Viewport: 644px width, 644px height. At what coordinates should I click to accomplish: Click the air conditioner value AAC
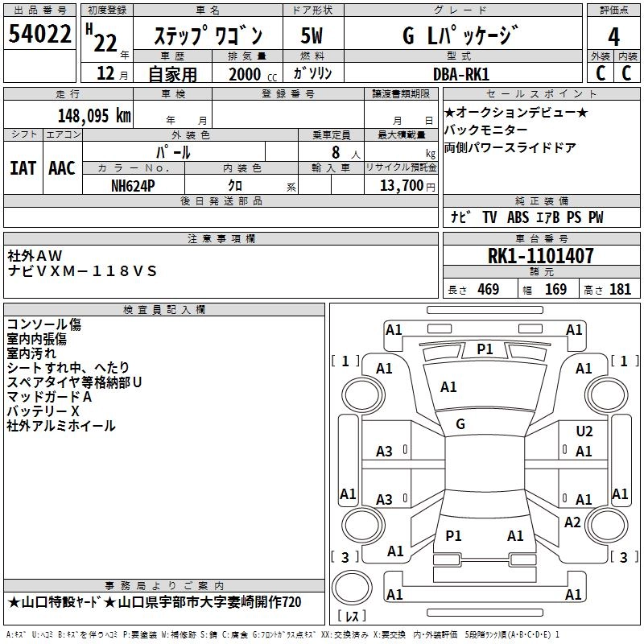(x=62, y=168)
